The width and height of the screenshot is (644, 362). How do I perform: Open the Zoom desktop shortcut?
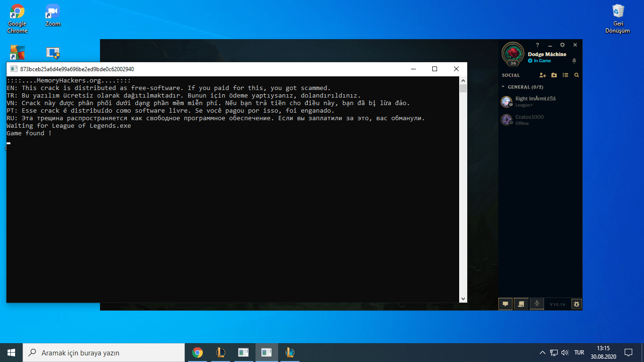[53, 15]
